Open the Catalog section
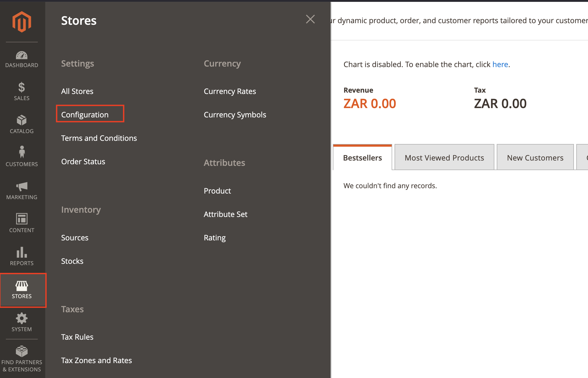This screenshot has width=588, height=378. (22, 124)
